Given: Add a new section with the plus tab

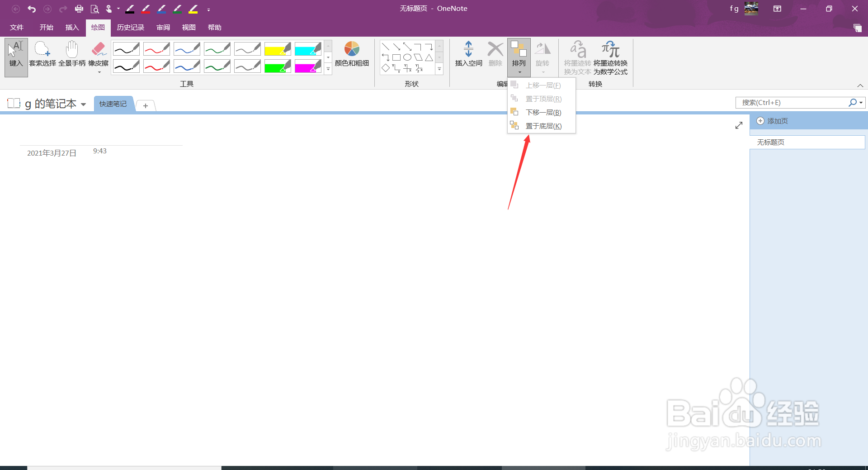Looking at the screenshot, I should coord(145,106).
